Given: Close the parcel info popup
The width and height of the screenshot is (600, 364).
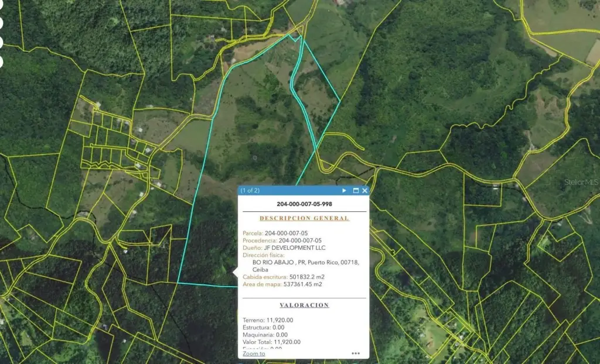Looking at the screenshot, I should click(x=364, y=190).
